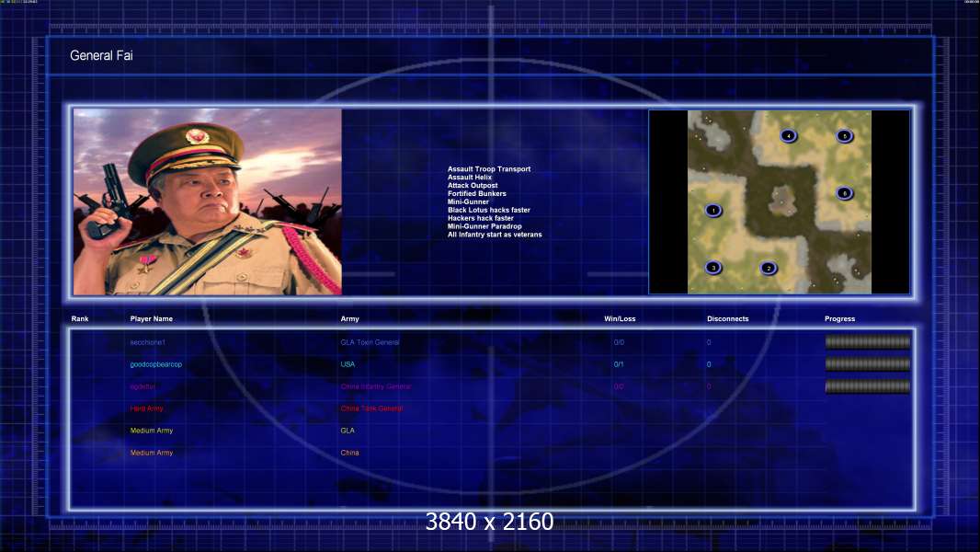
Task: Select player name goodcopbearcop
Action: [x=155, y=364]
